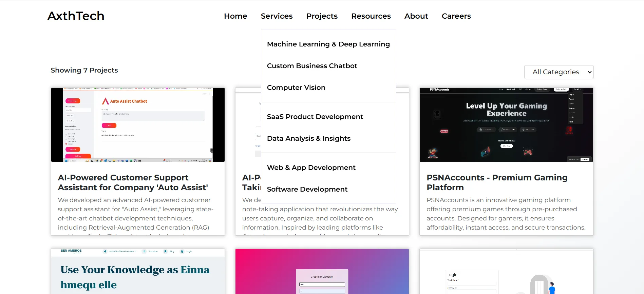The width and height of the screenshot is (644, 294).
Task: Open SaaS Product Development service
Action: pyautogui.click(x=315, y=117)
